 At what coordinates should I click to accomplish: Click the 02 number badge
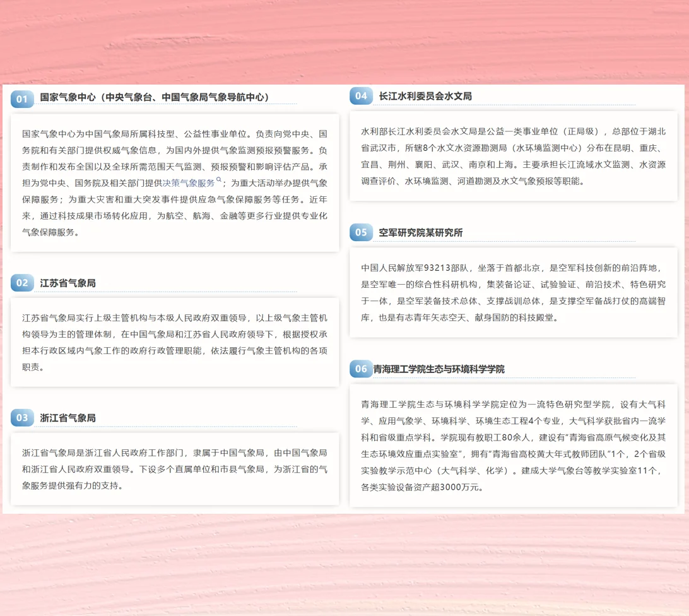[22, 283]
